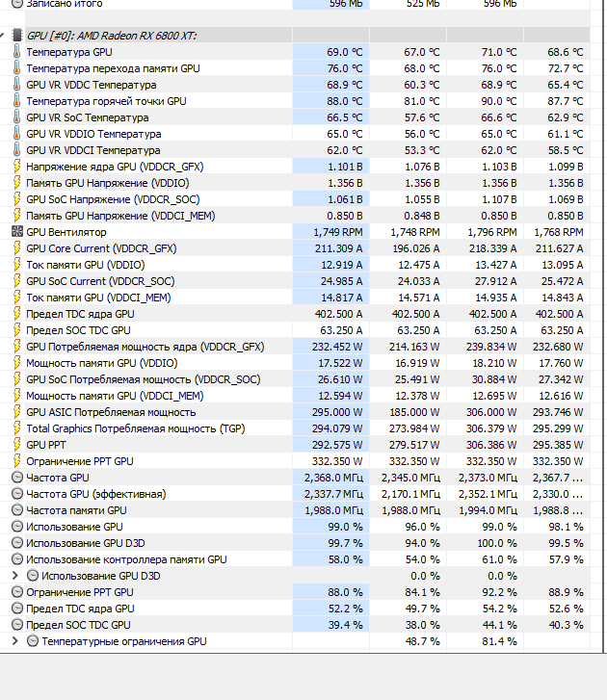Select Мощность памяти GPU (VDDCI_MEM) value 12.594 W
This screenshot has width=607, height=700.
[x=340, y=396]
